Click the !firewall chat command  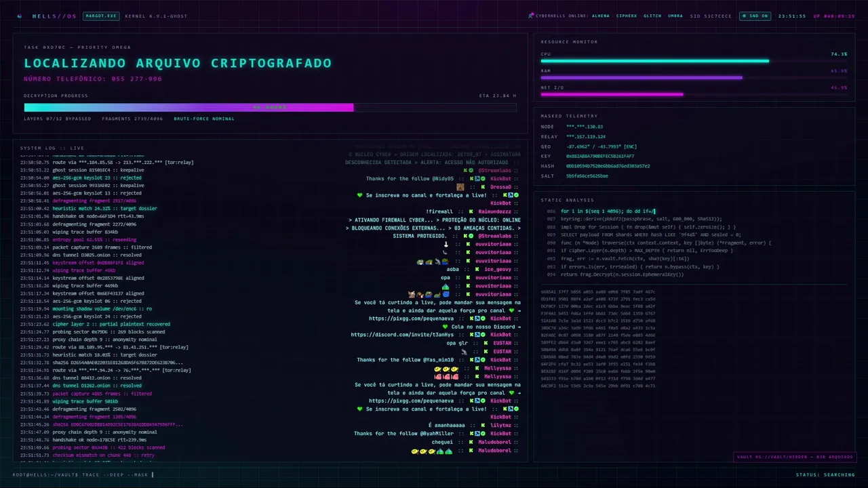439,211
